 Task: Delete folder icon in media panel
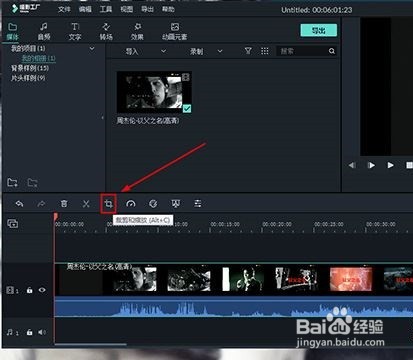(x=32, y=182)
